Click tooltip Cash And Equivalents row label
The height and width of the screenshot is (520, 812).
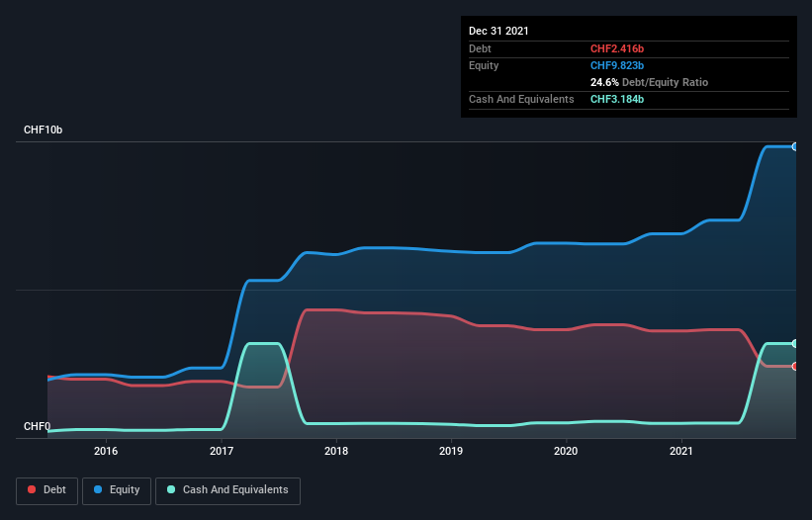(521, 99)
